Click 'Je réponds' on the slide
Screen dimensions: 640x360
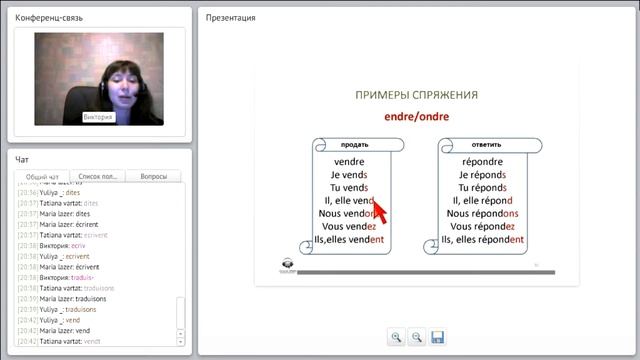click(x=482, y=175)
